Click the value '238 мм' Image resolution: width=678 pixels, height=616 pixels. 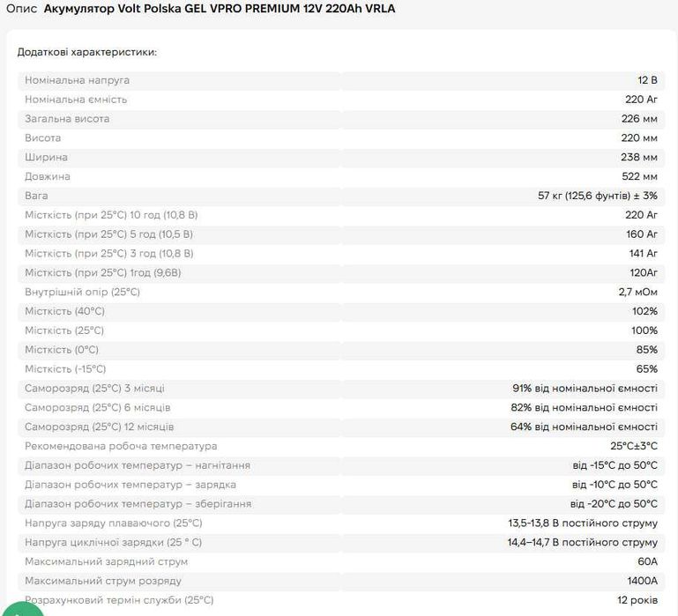click(639, 158)
